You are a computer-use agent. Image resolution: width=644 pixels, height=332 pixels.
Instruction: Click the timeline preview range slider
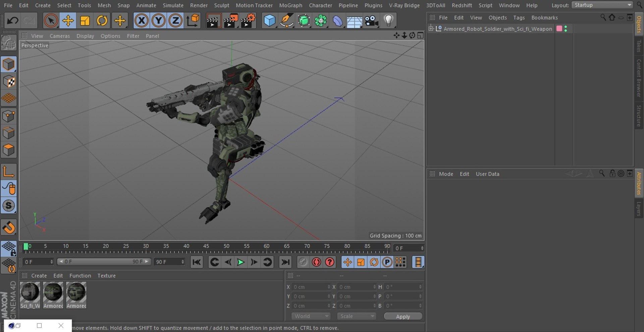104,262
